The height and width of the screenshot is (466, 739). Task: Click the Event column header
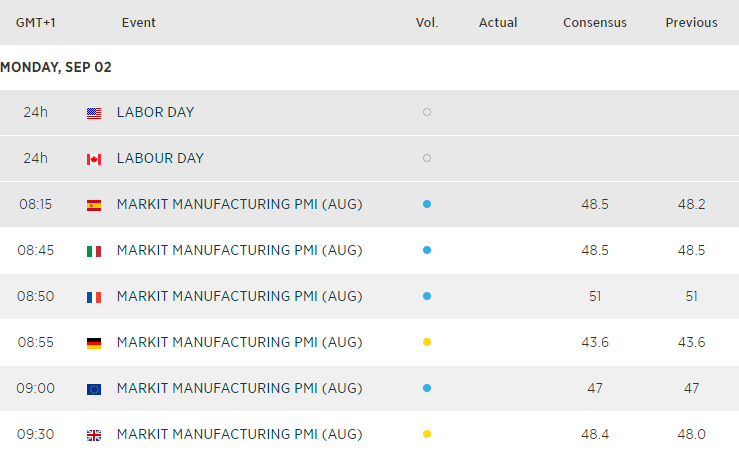(138, 22)
